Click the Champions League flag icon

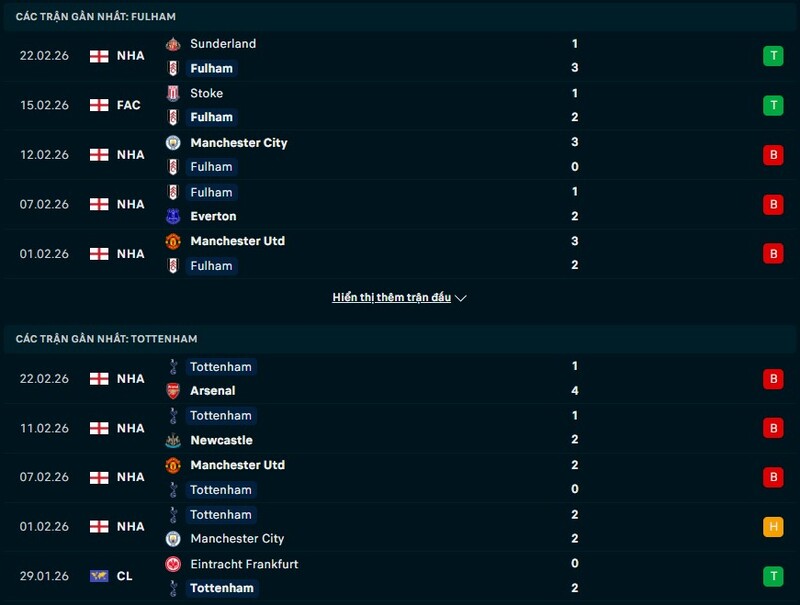coord(99,576)
